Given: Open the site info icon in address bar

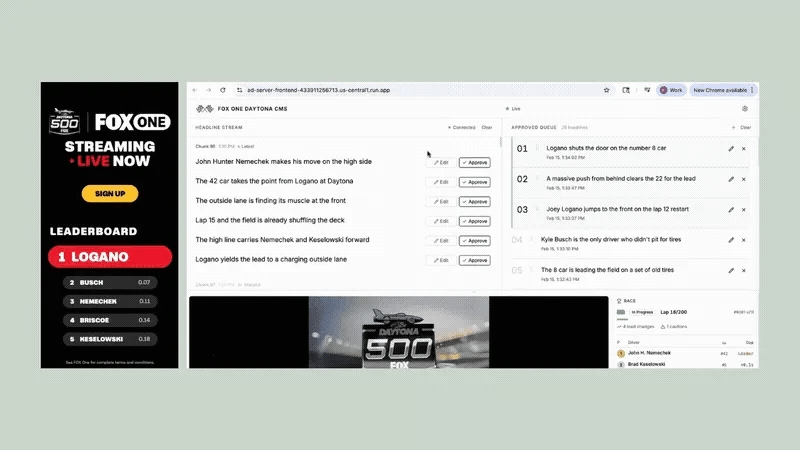Looking at the screenshot, I should tap(239, 90).
